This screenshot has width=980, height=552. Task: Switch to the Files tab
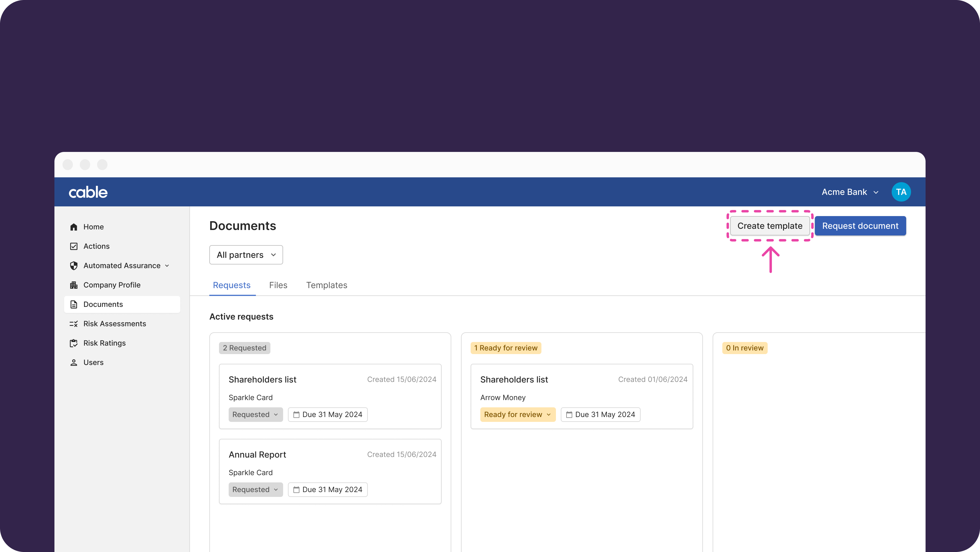(278, 285)
